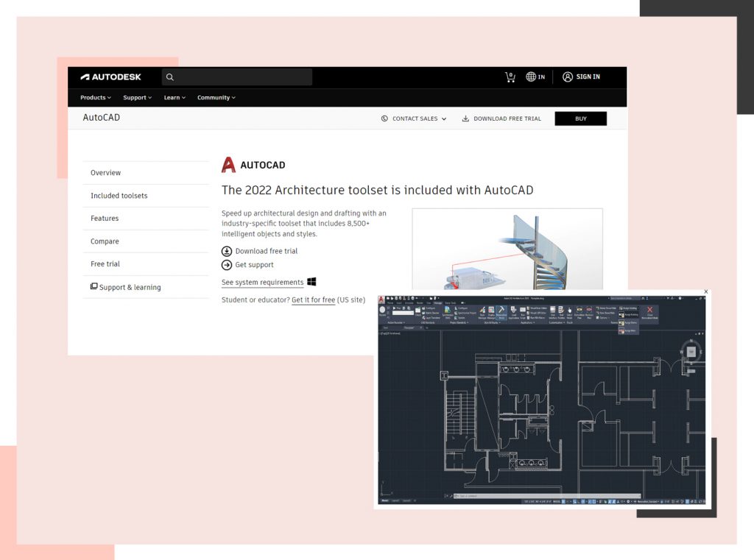Click the circled right-arrow Get support icon
The width and height of the screenshot is (754, 560).
pos(227,265)
